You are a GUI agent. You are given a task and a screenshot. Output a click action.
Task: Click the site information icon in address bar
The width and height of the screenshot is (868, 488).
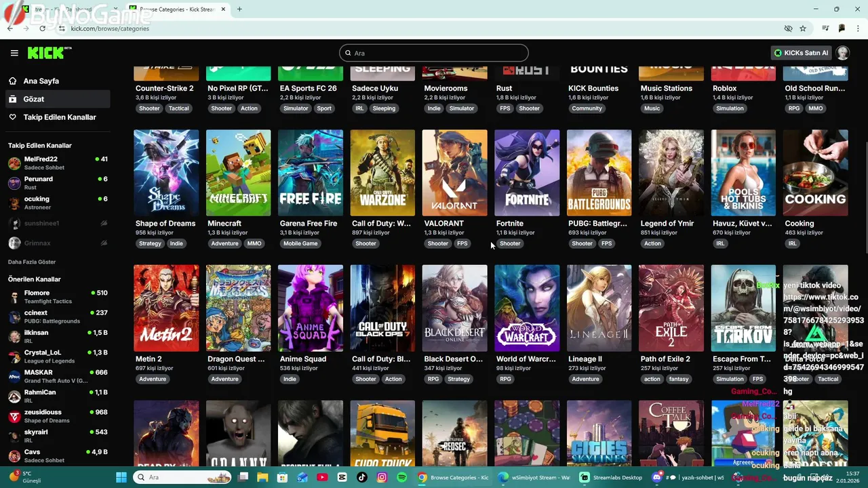point(62,28)
